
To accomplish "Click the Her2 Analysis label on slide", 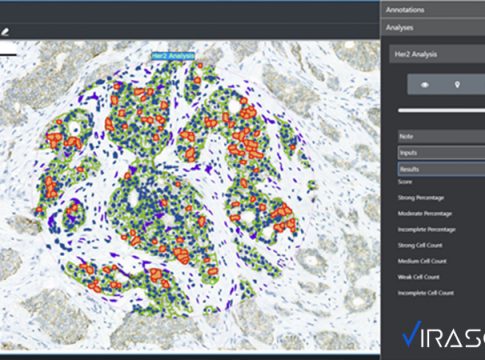I will (173, 56).
